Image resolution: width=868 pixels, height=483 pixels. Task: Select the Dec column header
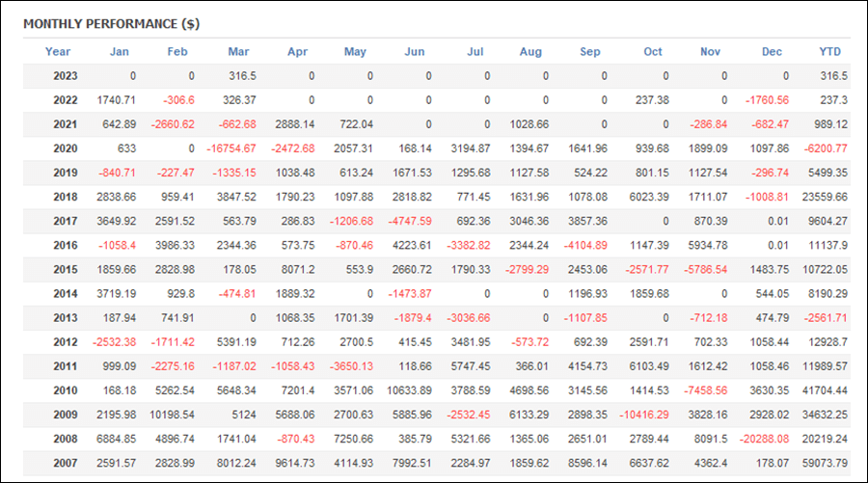click(772, 51)
